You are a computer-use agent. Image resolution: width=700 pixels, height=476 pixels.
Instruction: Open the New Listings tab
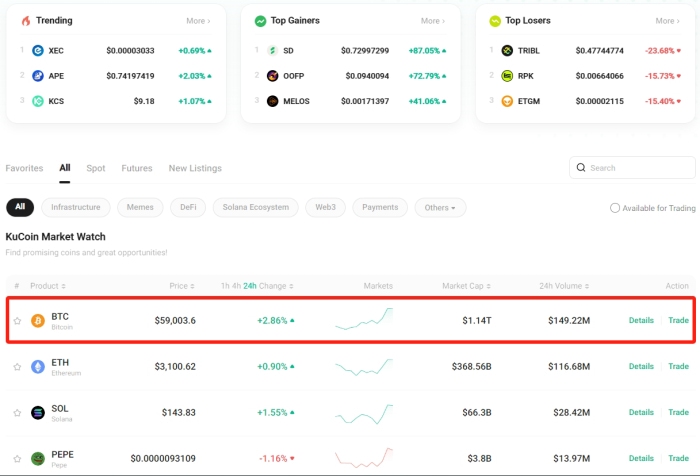pyautogui.click(x=195, y=168)
